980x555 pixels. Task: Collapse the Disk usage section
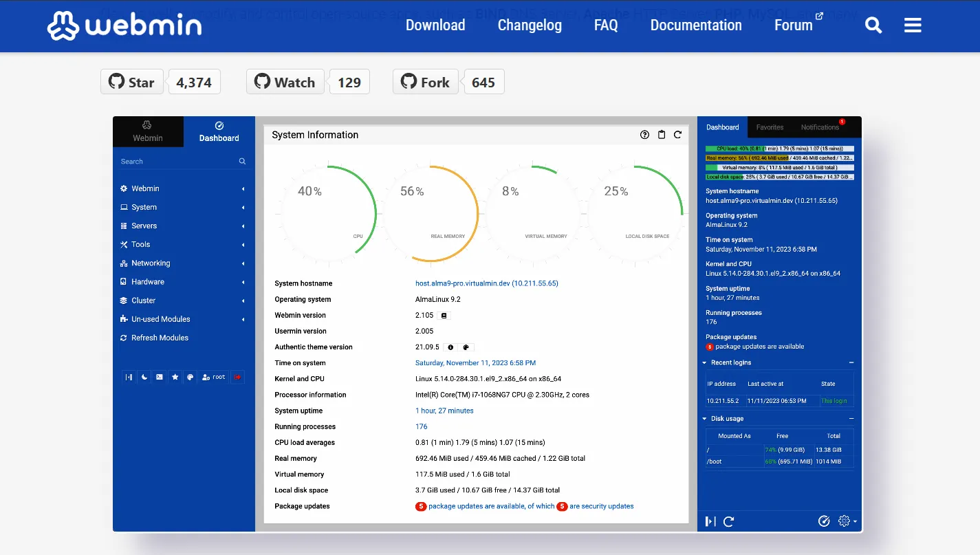(851, 418)
